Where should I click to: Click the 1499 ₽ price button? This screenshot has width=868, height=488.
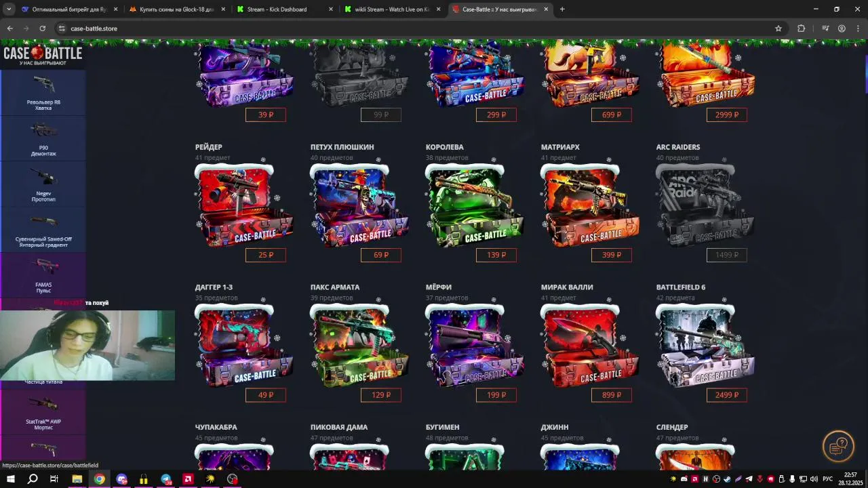727,255
